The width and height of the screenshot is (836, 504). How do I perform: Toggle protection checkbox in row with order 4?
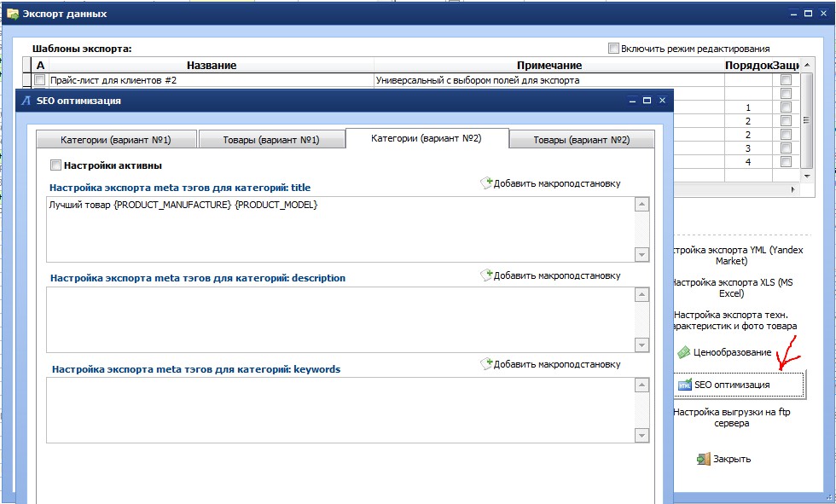tap(786, 161)
